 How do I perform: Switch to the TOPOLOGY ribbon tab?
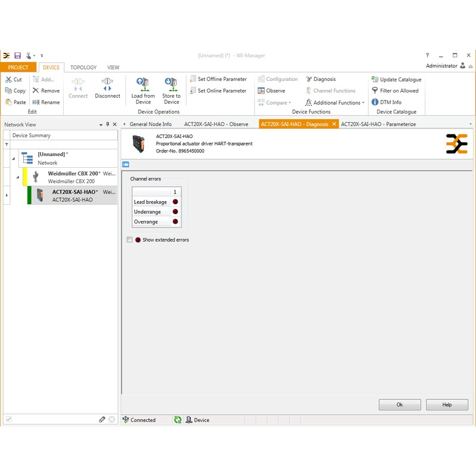[83, 67]
